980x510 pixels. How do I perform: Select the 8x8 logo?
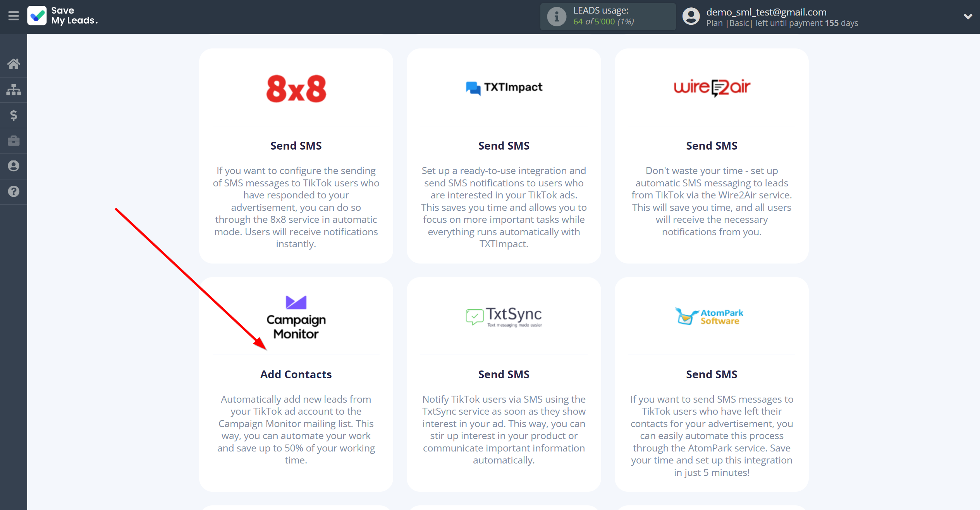coord(296,89)
